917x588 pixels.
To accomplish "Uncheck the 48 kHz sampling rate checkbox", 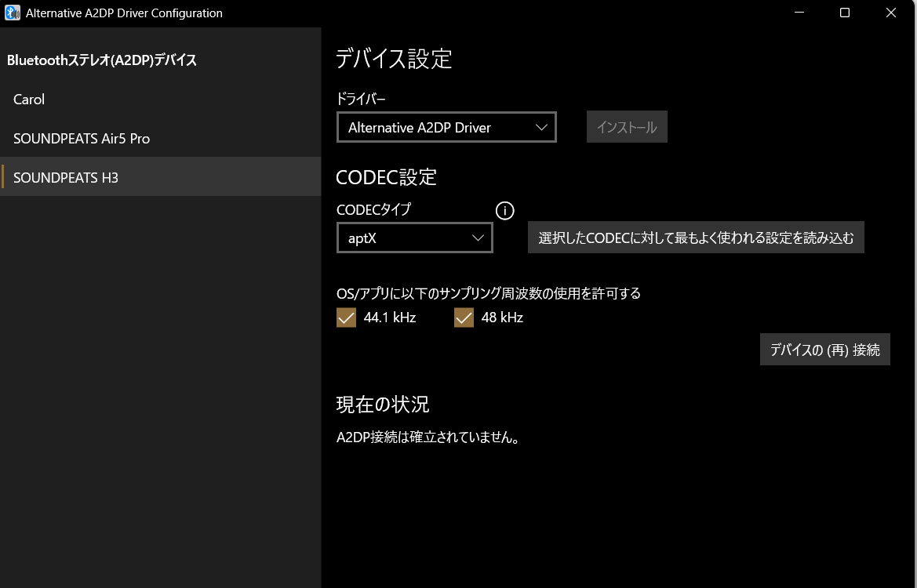I will tap(464, 318).
